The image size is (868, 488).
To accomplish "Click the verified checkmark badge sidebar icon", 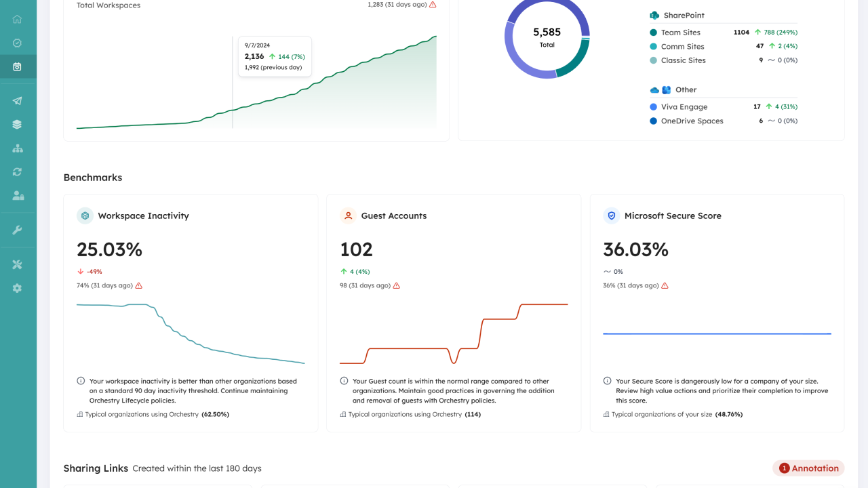I will (17, 43).
